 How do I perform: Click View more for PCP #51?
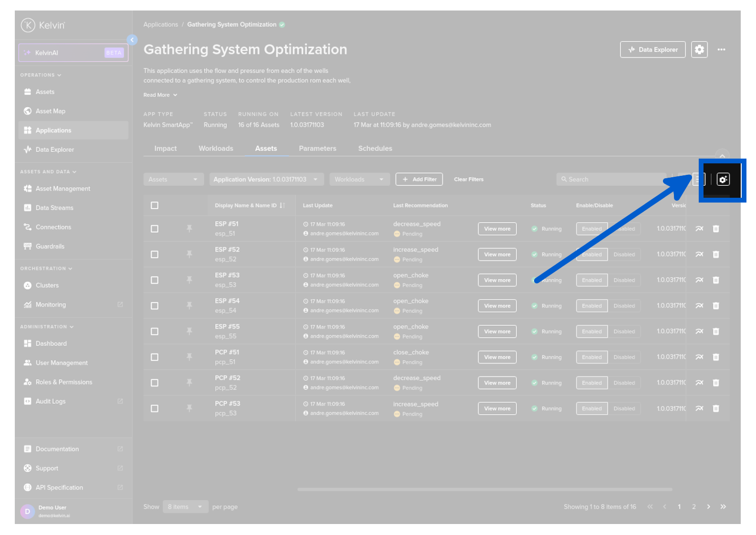[497, 357]
